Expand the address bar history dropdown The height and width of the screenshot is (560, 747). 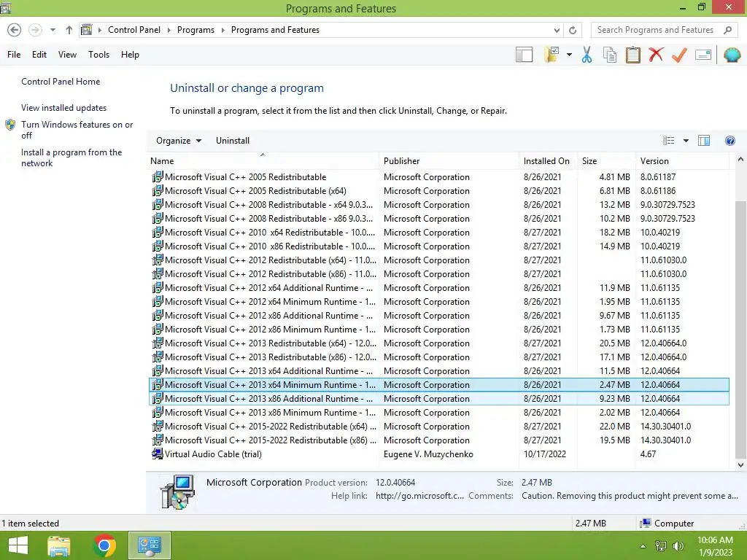click(x=557, y=30)
